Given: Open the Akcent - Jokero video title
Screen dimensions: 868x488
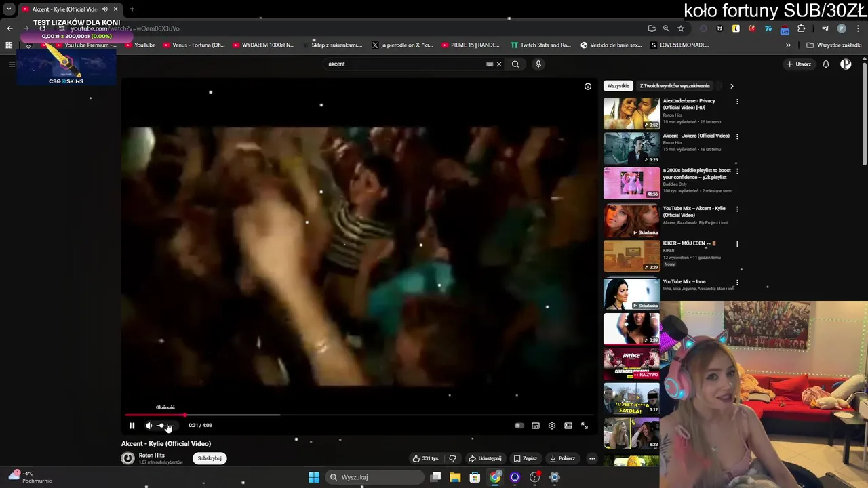Looking at the screenshot, I should tap(696, 136).
